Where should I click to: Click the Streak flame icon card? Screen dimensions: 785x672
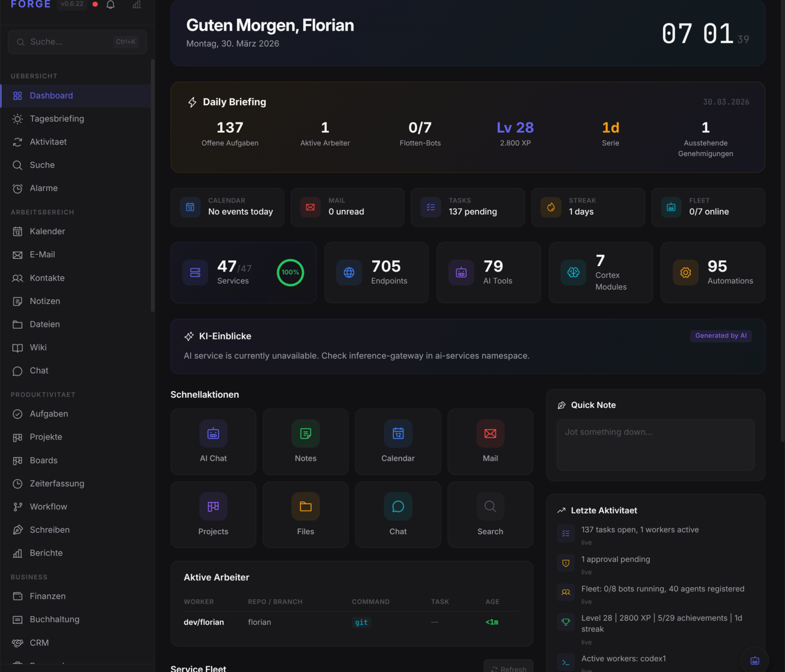(551, 207)
